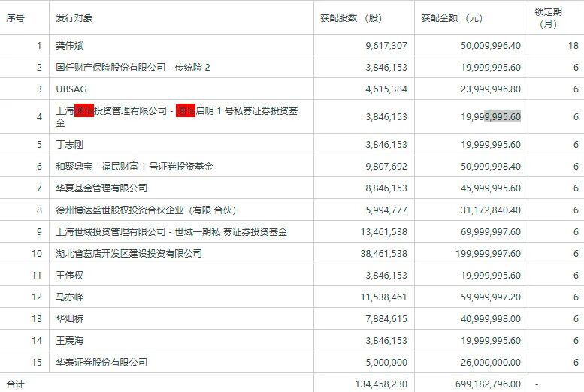
Task: Click 上海世域投资管理有限公司 - 世域一期私募证券投资基金
Action: point(171,232)
